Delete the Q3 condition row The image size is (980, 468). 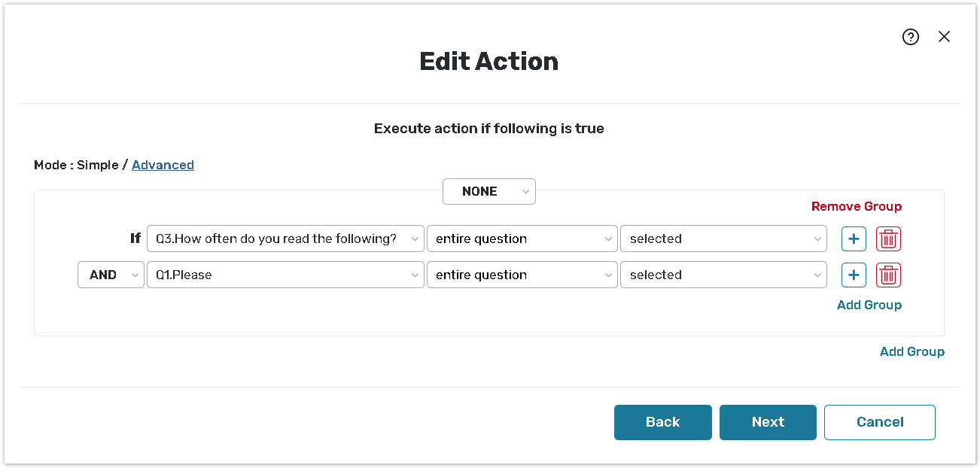[888, 239]
